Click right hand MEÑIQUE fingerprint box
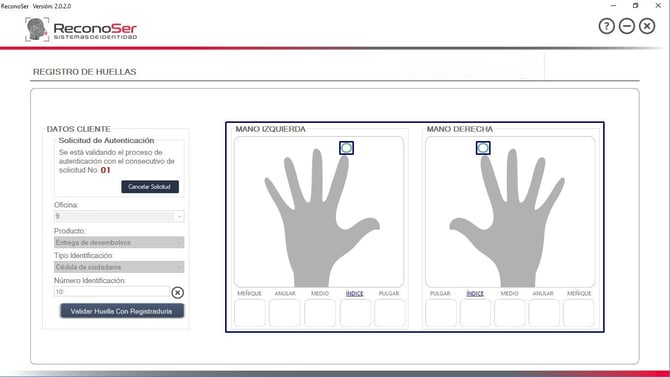Screen dimensions: 670x377 coord(579,313)
